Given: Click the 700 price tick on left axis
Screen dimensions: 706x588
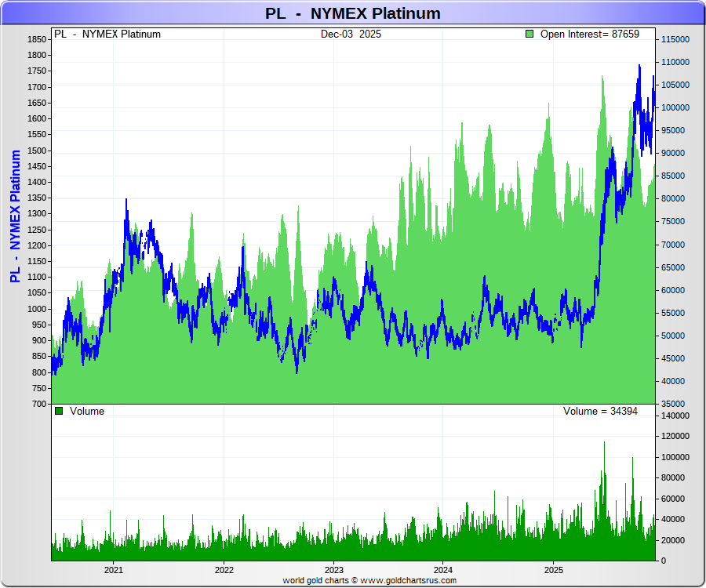Looking at the screenshot, I should coord(38,404).
